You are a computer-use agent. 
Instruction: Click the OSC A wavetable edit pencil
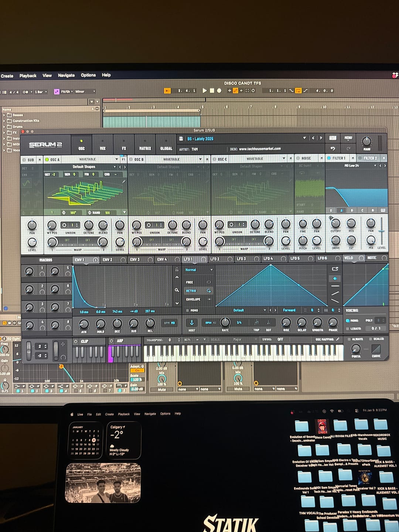click(x=124, y=181)
